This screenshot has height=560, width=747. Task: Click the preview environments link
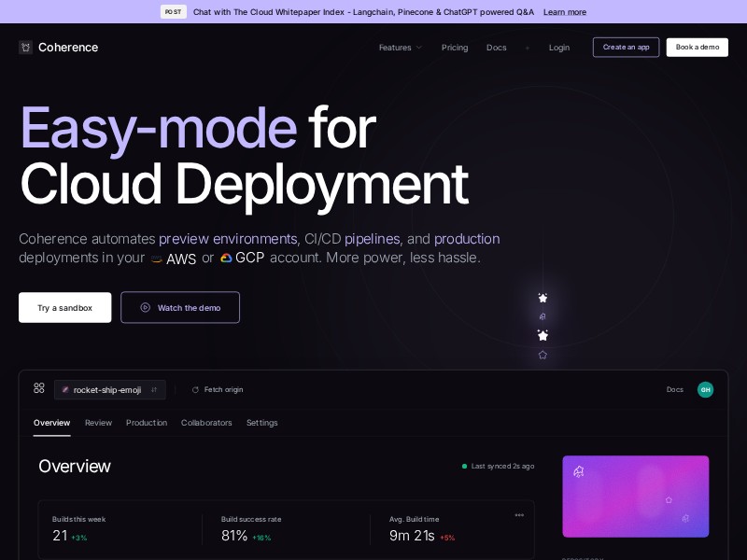pos(229,239)
